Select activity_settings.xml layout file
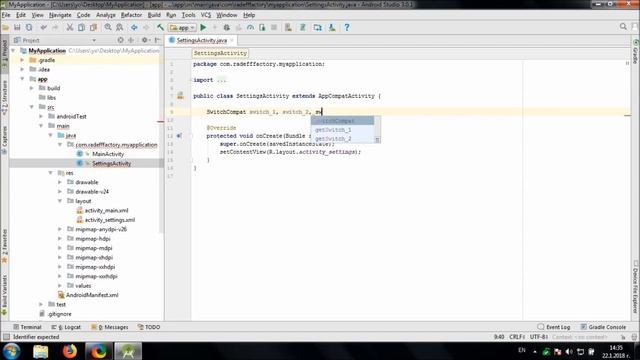 (x=110, y=220)
